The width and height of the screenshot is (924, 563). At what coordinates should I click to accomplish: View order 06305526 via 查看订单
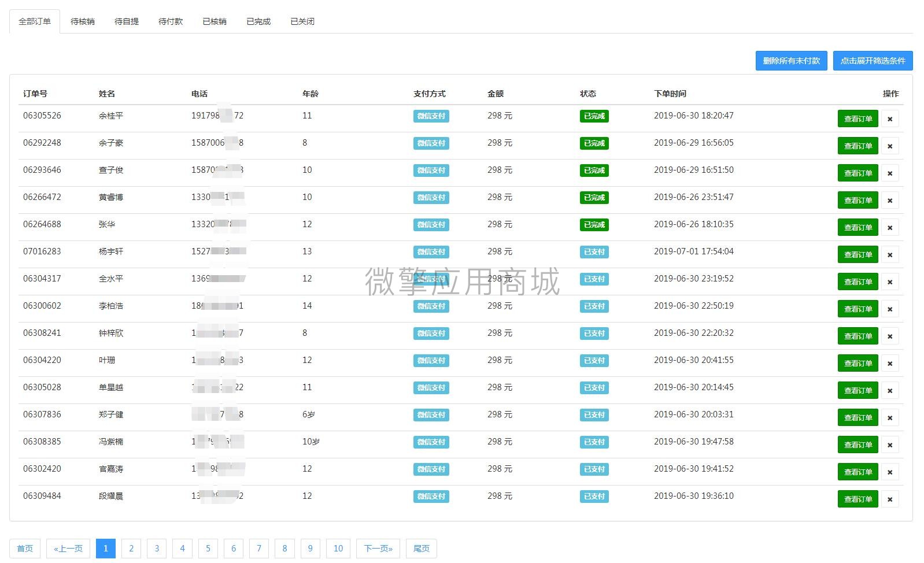[x=858, y=118]
